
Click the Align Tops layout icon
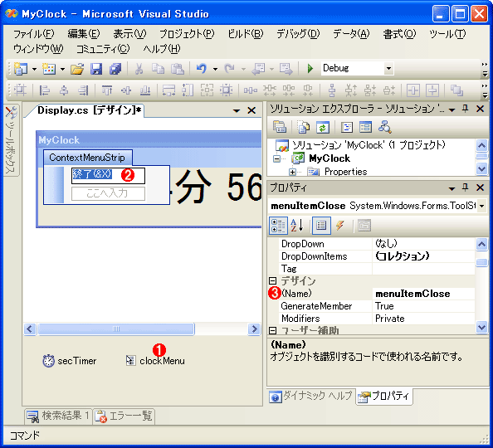pyautogui.click(x=107, y=90)
